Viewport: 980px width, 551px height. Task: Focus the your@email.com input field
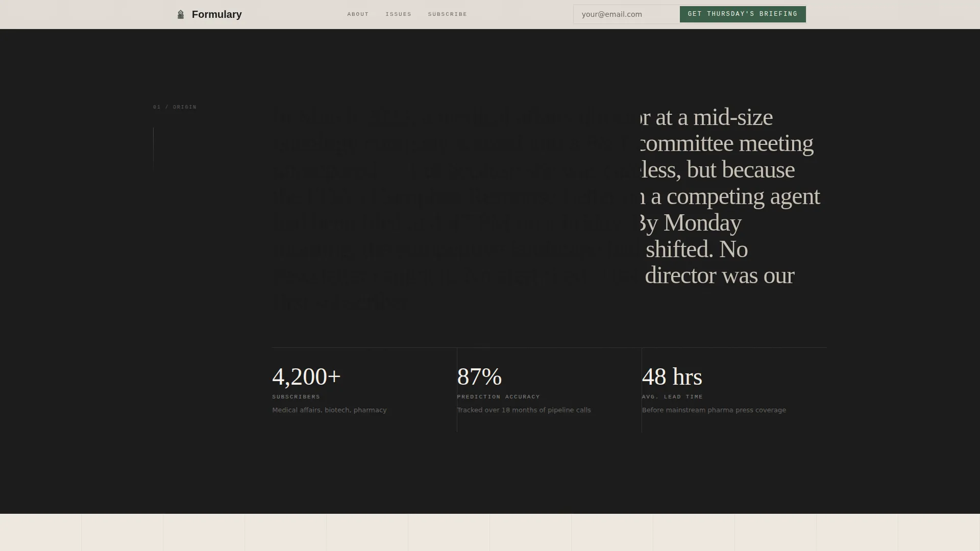pyautogui.click(x=627, y=14)
